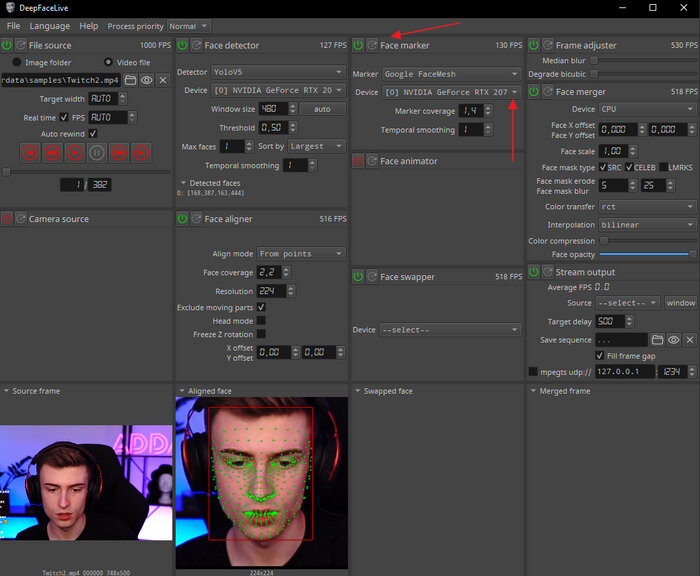Open Face swapper Device select dropdown

click(450, 330)
